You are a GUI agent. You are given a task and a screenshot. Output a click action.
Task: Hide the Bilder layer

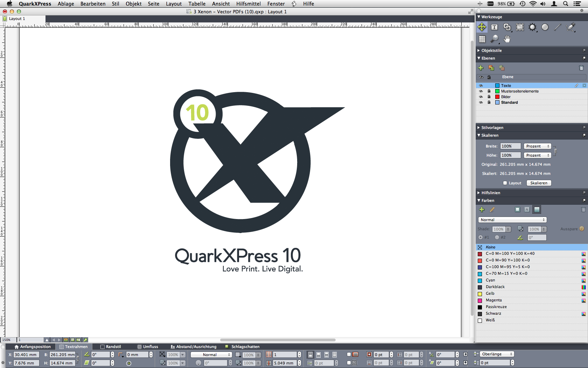click(481, 97)
